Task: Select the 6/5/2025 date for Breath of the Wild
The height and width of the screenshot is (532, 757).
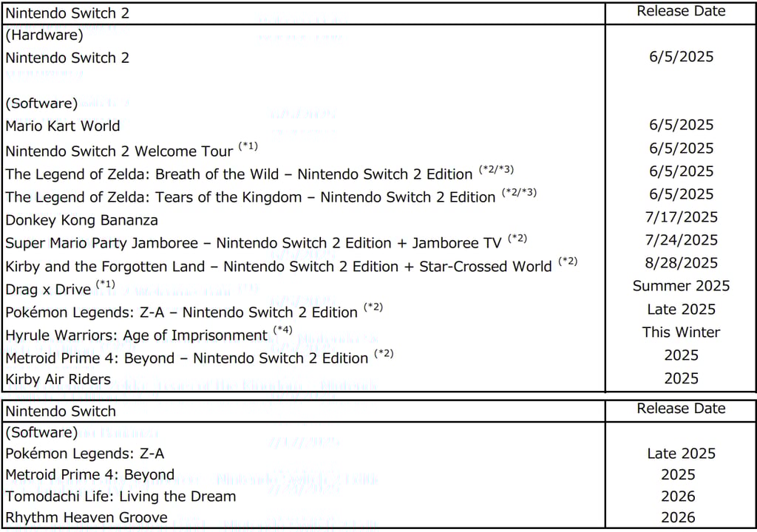Action: tap(681, 171)
